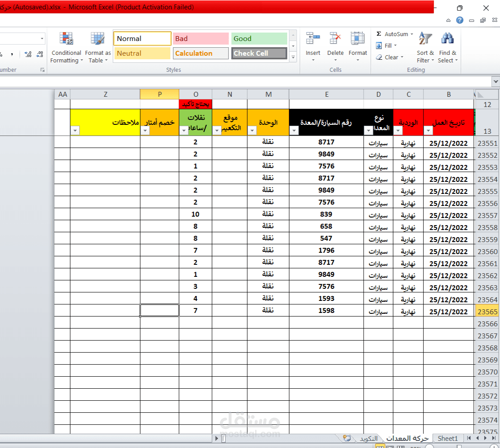This screenshot has width=500, height=448.
Task: Click the comma style icon
Action: coord(12,54)
